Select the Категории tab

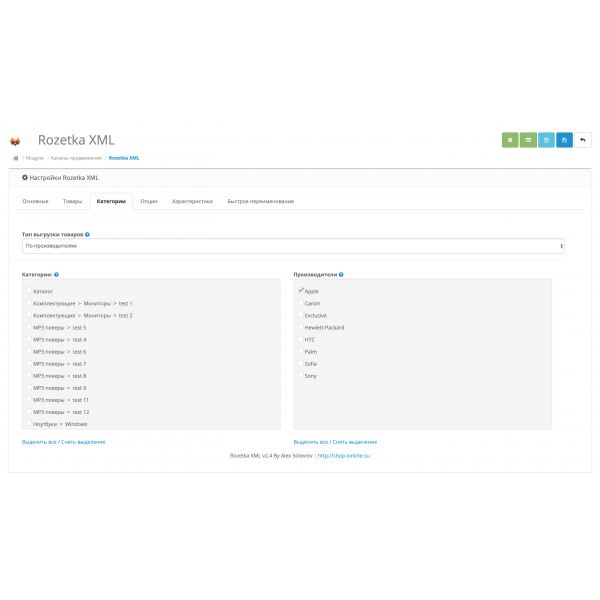pyautogui.click(x=111, y=201)
